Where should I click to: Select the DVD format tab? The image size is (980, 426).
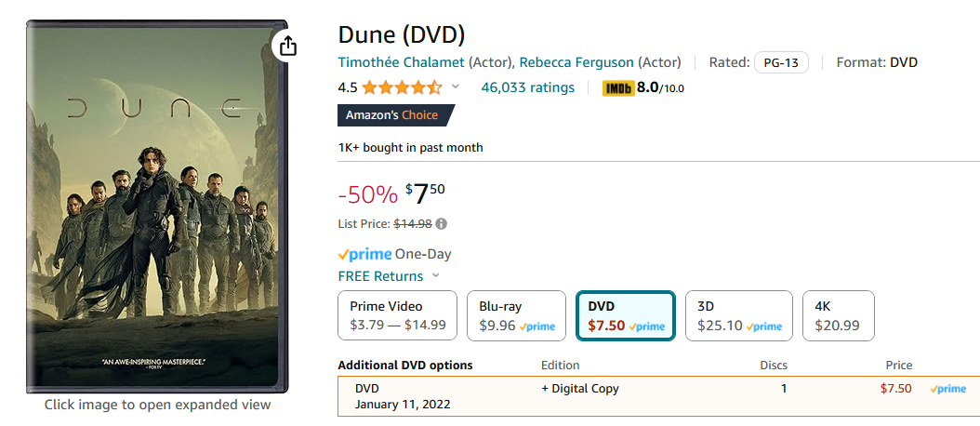tap(625, 316)
